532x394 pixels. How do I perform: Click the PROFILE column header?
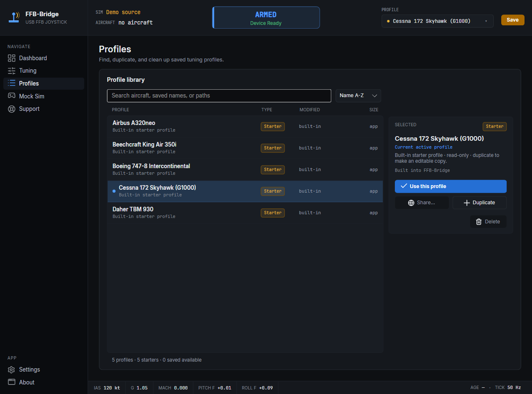pos(121,110)
